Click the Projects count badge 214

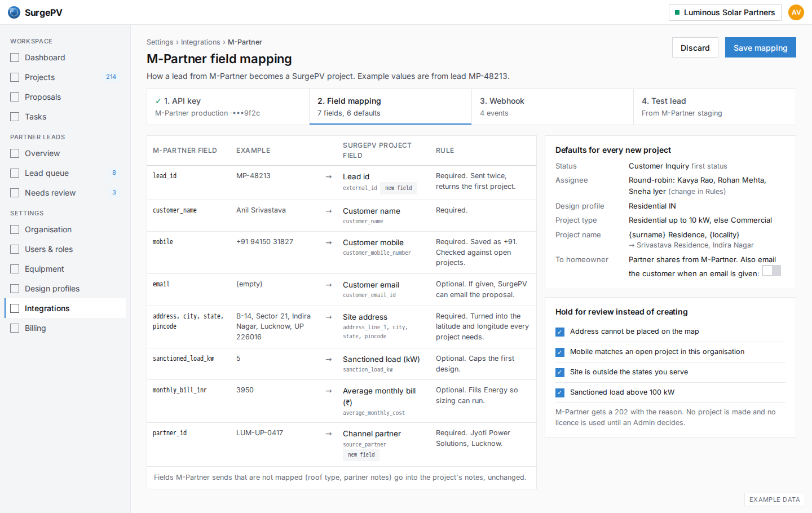111,77
